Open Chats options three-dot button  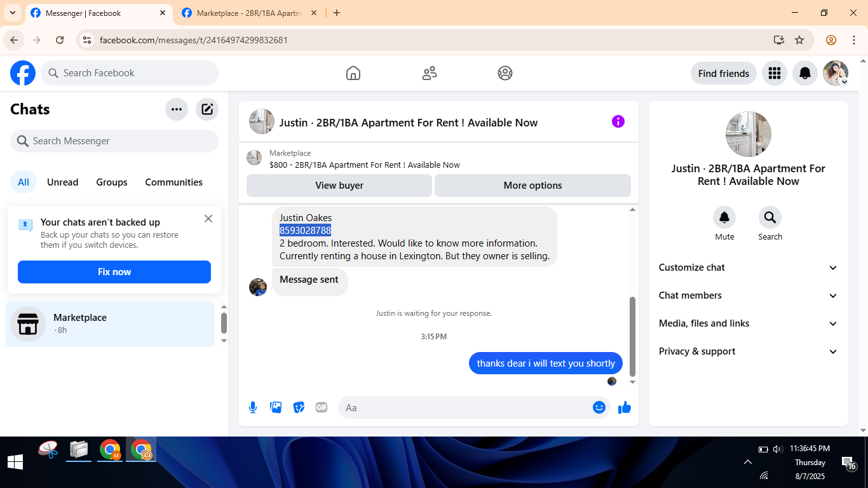pyautogui.click(x=177, y=109)
